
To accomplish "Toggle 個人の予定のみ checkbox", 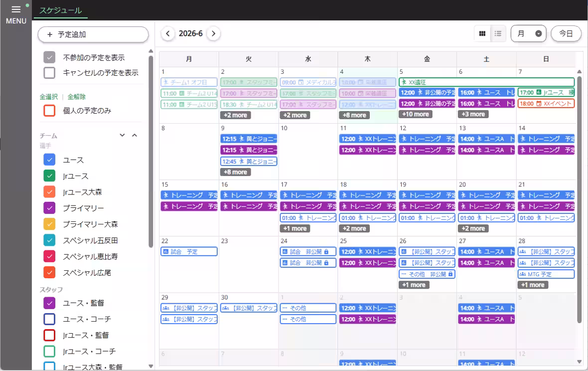I will click(x=49, y=111).
